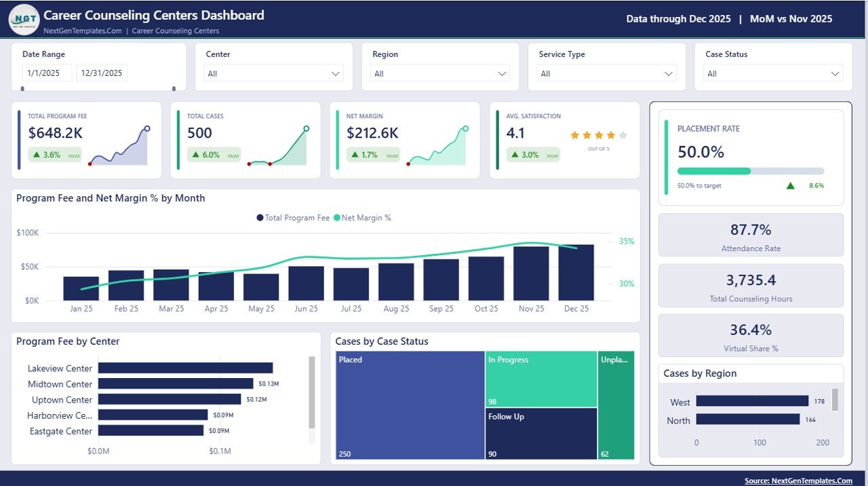Select the Lakeview Center bar
868x486 pixels.
click(x=186, y=368)
